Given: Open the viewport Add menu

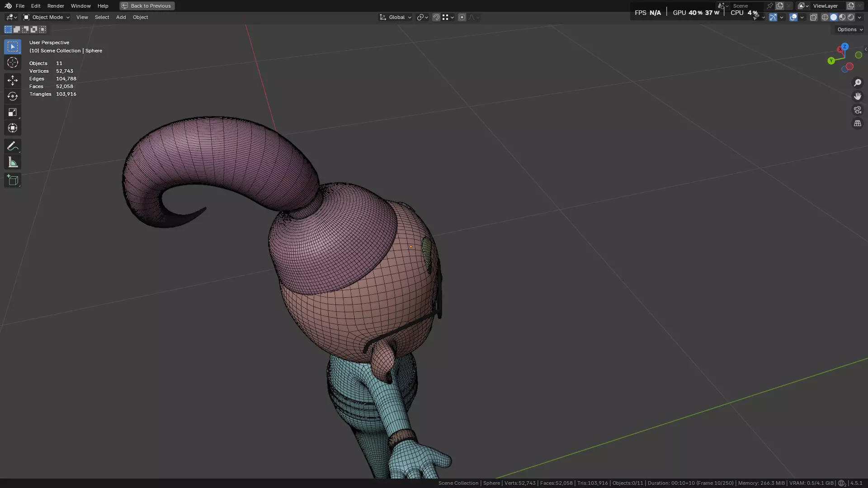Looking at the screenshot, I should pos(121,17).
